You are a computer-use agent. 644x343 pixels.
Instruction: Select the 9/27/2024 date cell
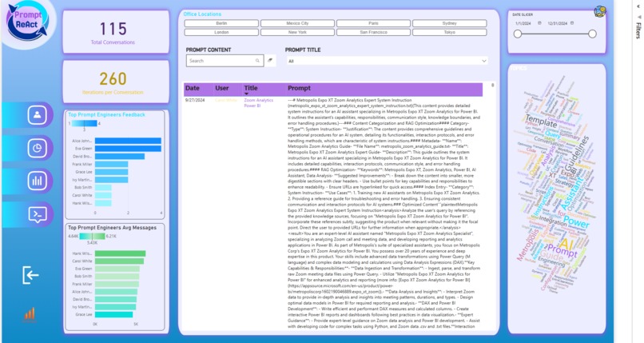pyautogui.click(x=195, y=100)
